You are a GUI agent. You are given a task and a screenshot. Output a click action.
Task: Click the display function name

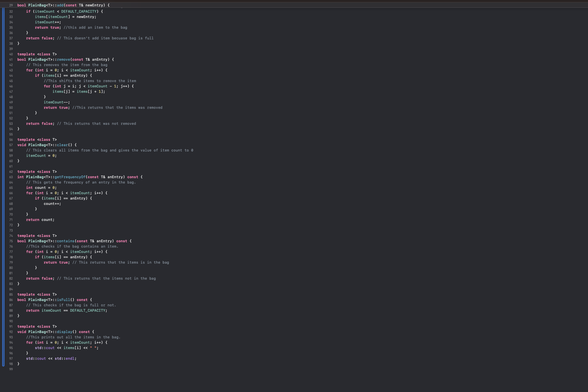(x=64, y=332)
